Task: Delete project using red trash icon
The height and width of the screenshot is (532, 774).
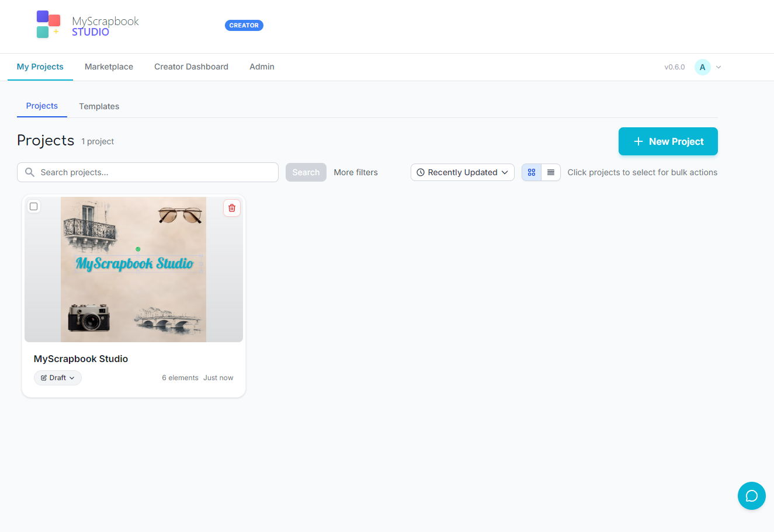Action: (x=232, y=208)
